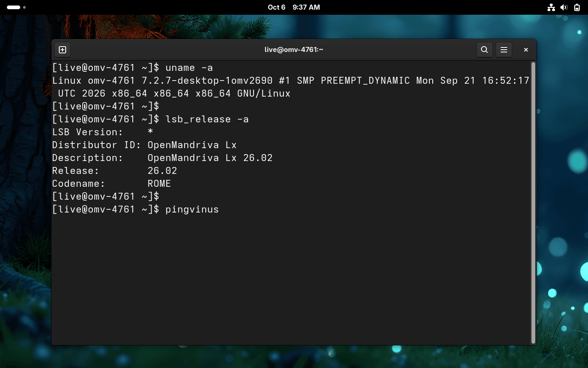Click the 'Description:' label
Image resolution: width=588 pixels, height=368 pixels.
[x=88, y=158]
